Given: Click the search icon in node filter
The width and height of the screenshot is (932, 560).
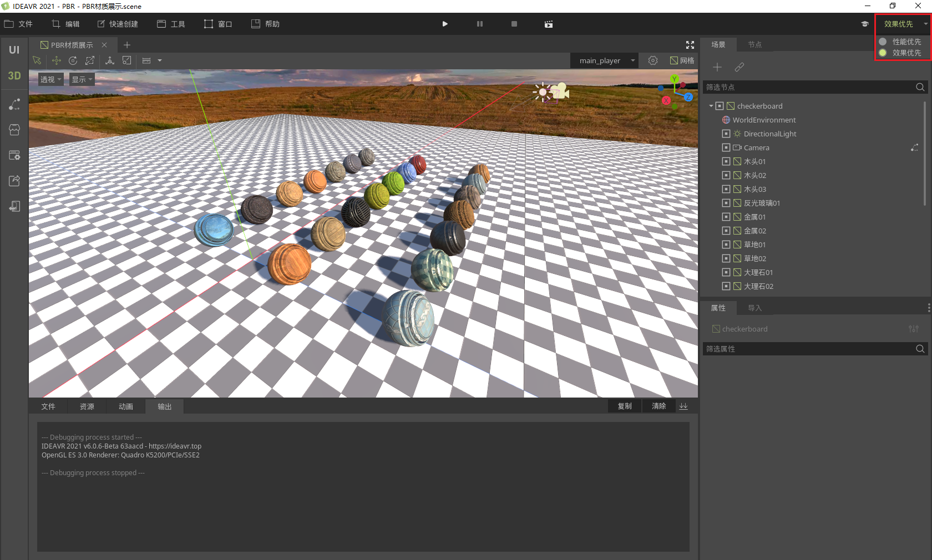Looking at the screenshot, I should pyautogui.click(x=920, y=87).
